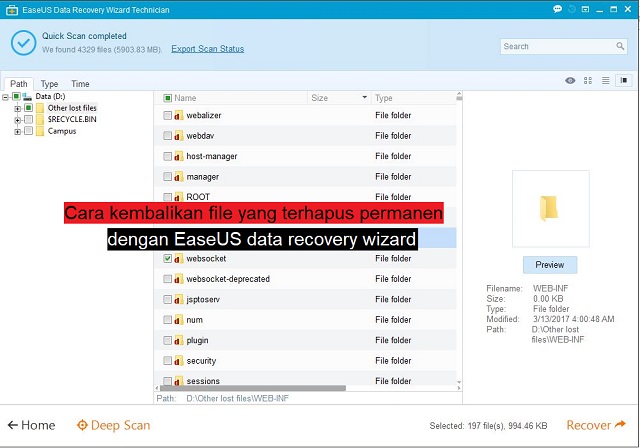640x448 pixels.
Task: Switch to list view icon
Action: click(606, 80)
